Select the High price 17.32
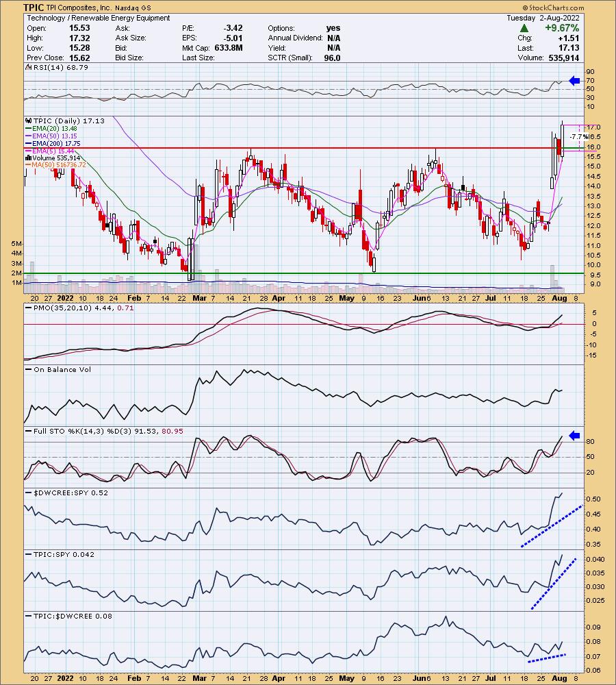 [79, 38]
